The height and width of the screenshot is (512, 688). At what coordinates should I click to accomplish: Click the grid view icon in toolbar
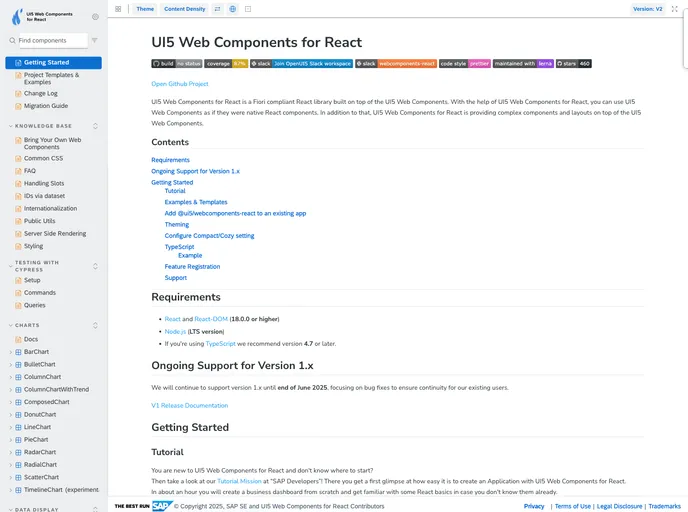[x=118, y=9]
